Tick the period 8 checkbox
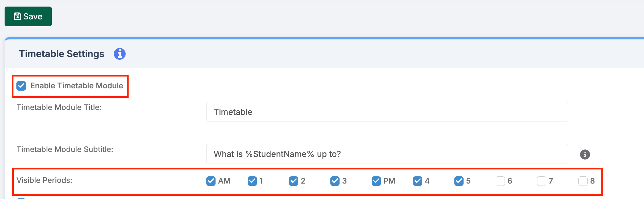The width and height of the screenshot is (644, 199). [583, 181]
